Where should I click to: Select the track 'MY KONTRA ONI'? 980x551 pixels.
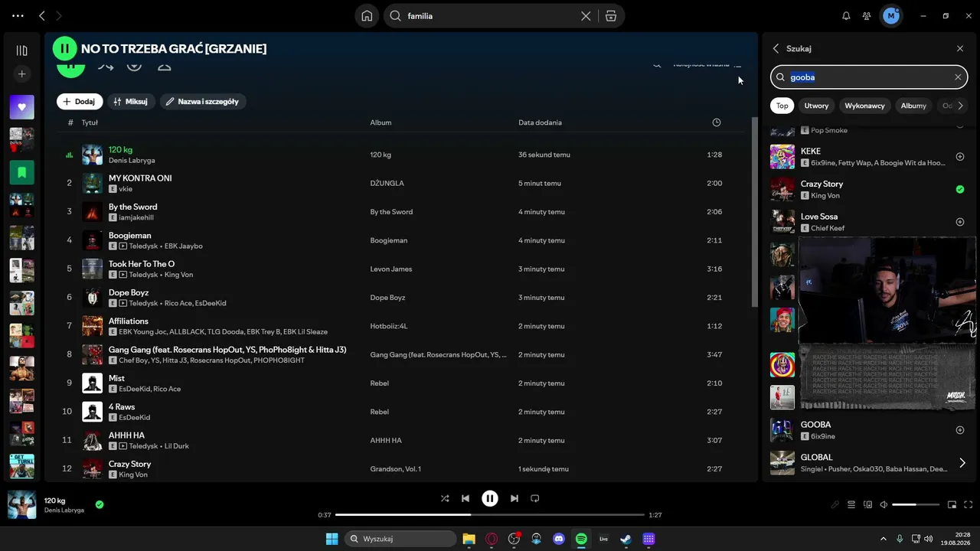[x=140, y=178]
